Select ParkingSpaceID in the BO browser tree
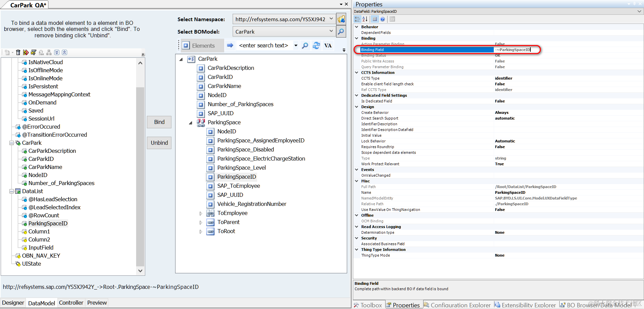The width and height of the screenshot is (644, 309). point(237,177)
